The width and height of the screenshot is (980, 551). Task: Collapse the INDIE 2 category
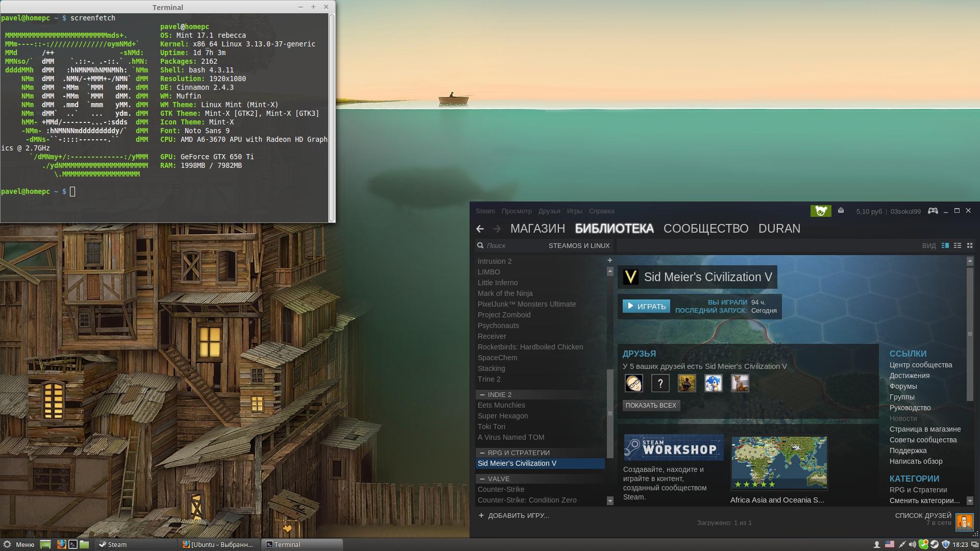pos(482,394)
